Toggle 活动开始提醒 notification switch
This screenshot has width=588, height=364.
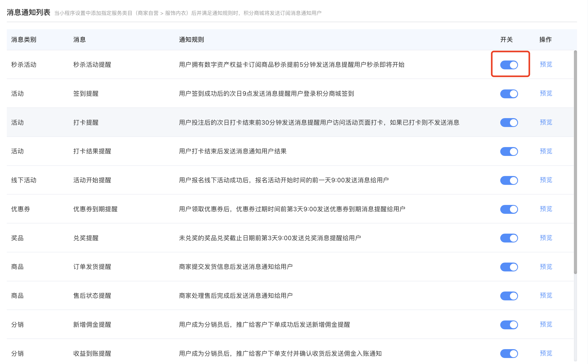click(509, 180)
